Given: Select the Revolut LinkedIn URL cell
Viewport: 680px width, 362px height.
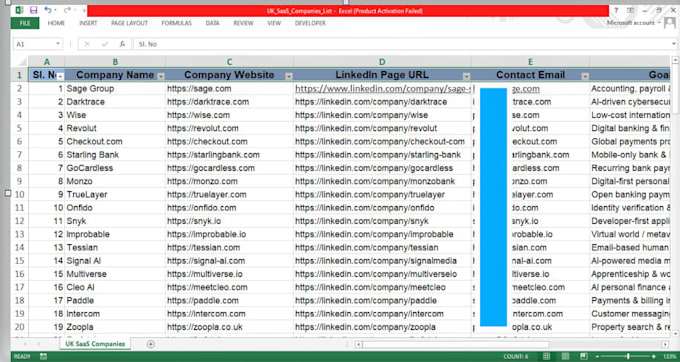Looking at the screenshot, I should tap(382, 128).
